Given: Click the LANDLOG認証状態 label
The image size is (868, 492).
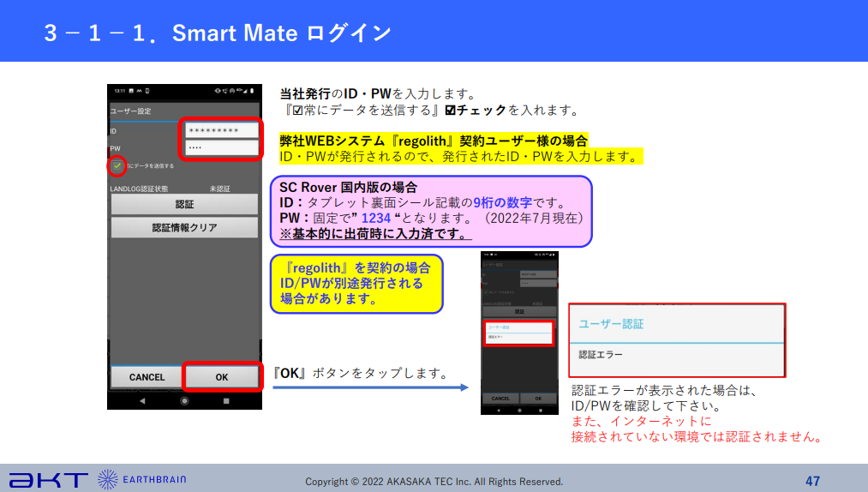Looking at the screenshot, I should (x=139, y=189).
